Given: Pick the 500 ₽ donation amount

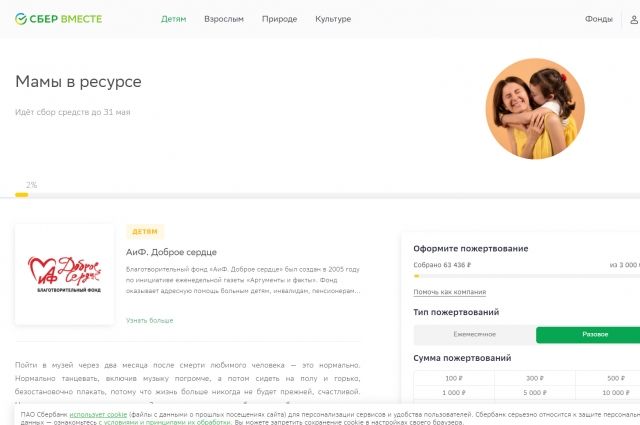Looking at the screenshot, I should (x=608, y=378).
